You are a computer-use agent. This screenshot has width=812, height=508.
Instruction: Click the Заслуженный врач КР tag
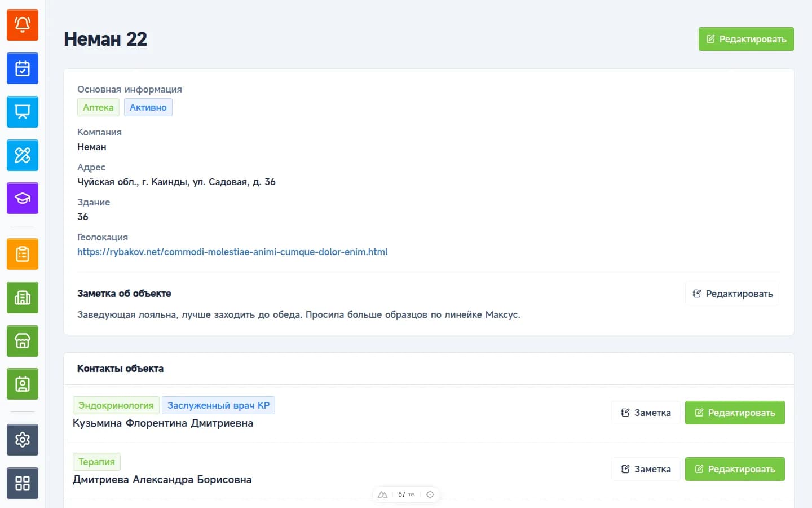(219, 405)
